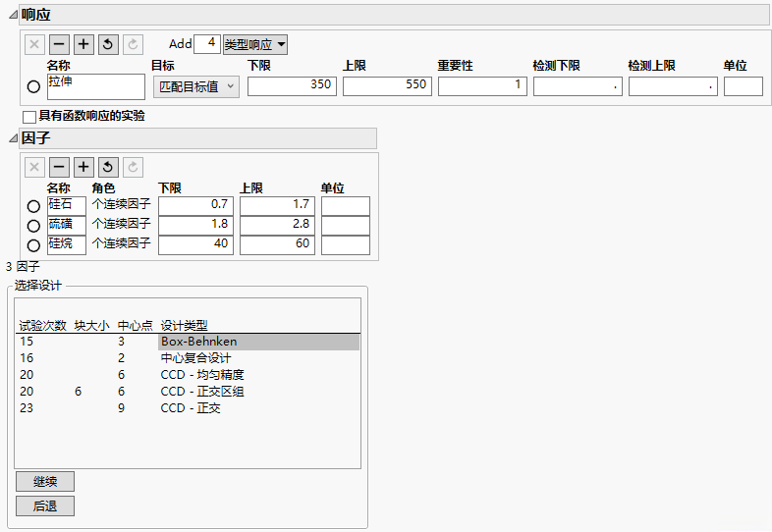Click the 单位 field in the 硫磺 row

[346, 226]
